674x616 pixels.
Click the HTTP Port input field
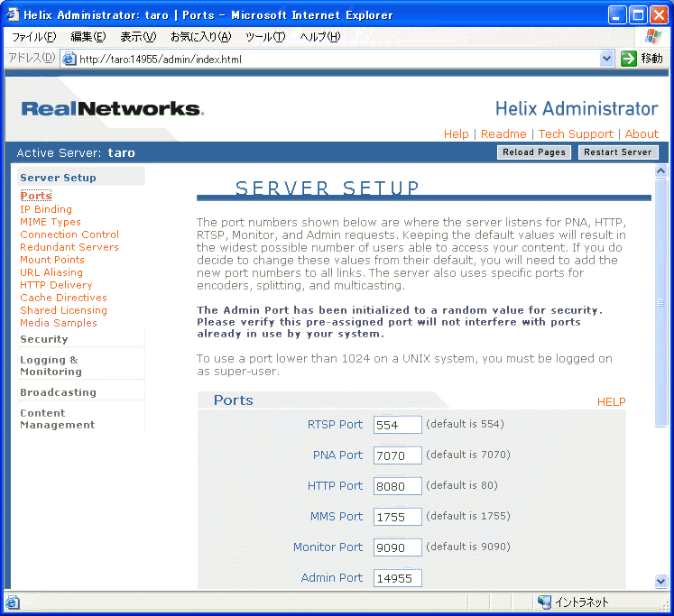pos(397,486)
